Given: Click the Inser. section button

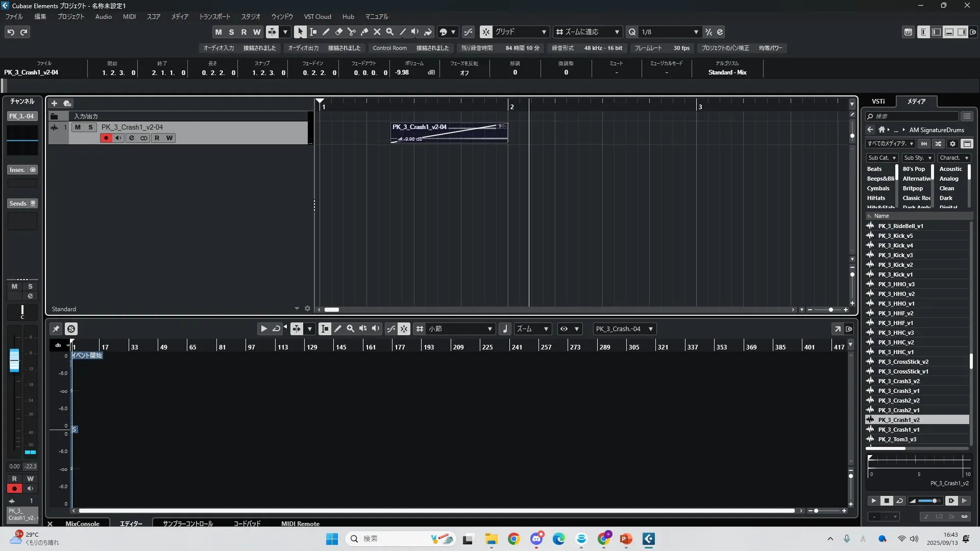Looking at the screenshot, I should click(17, 170).
